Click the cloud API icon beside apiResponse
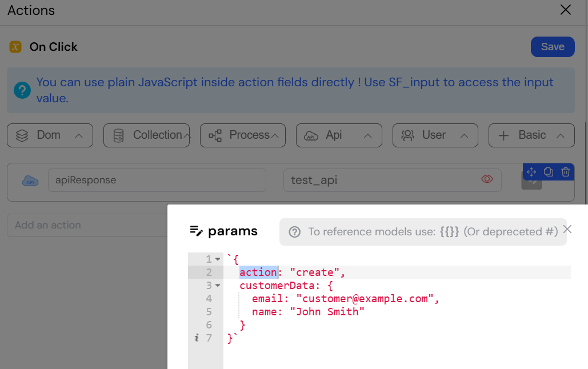This screenshot has height=369, width=588. click(30, 181)
